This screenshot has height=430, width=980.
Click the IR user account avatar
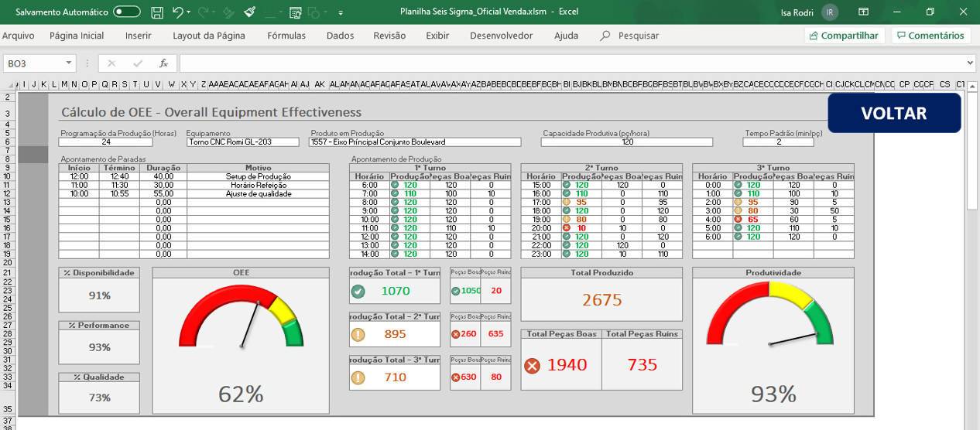click(x=830, y=12)
